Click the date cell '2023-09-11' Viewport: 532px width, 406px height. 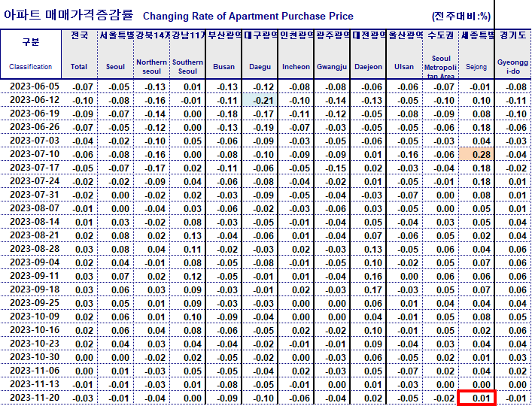click(x=35, y=276)
